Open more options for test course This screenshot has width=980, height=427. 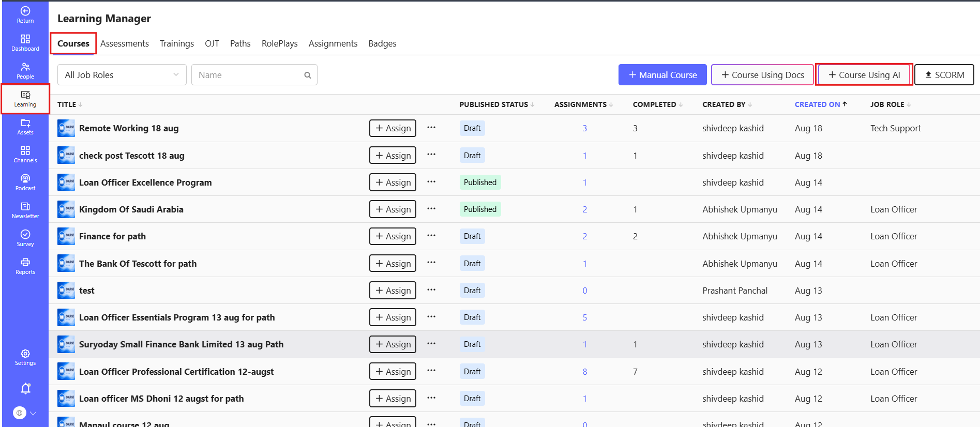[x=431, y=289]
